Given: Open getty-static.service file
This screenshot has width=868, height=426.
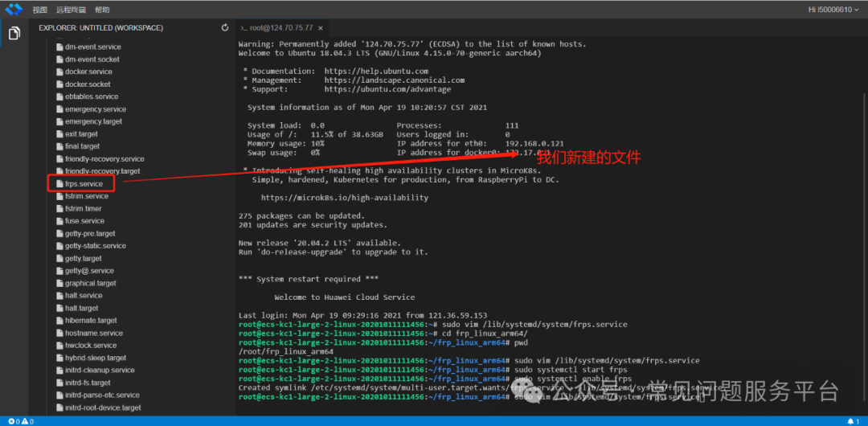Looking at the screenshot, I should point(95,245).
